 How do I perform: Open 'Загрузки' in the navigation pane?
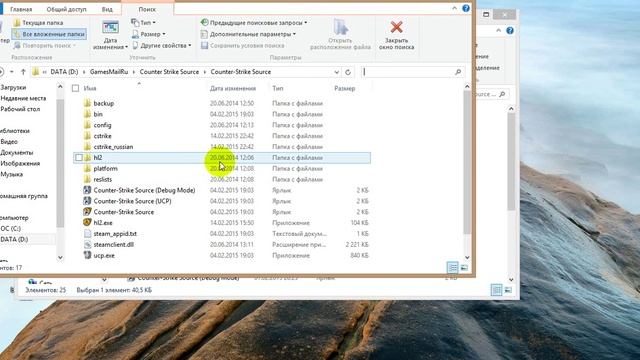pyautogui.click(x=13, y=87)
